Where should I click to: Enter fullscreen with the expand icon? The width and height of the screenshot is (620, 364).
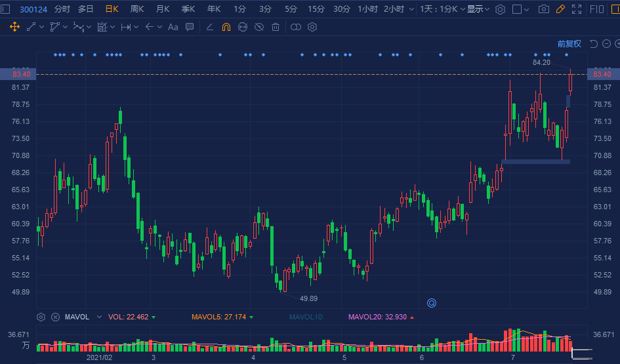[x=577, y=9]
